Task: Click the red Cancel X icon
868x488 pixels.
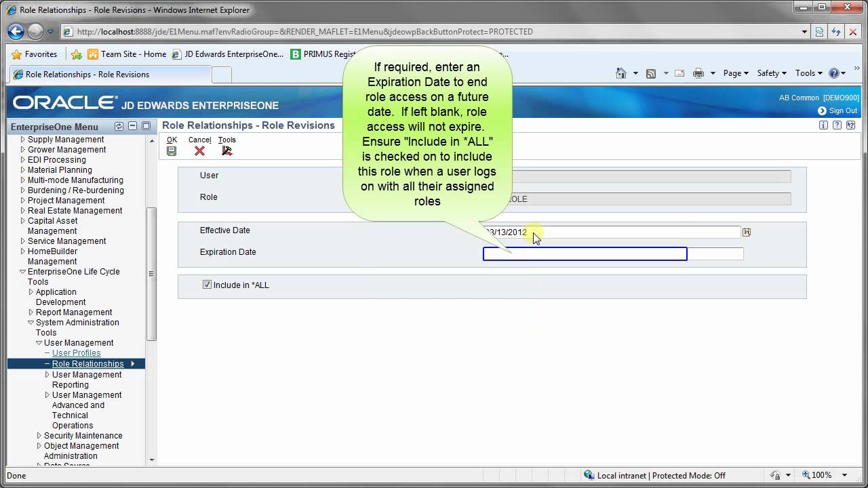Action: [x=199, y=150]
